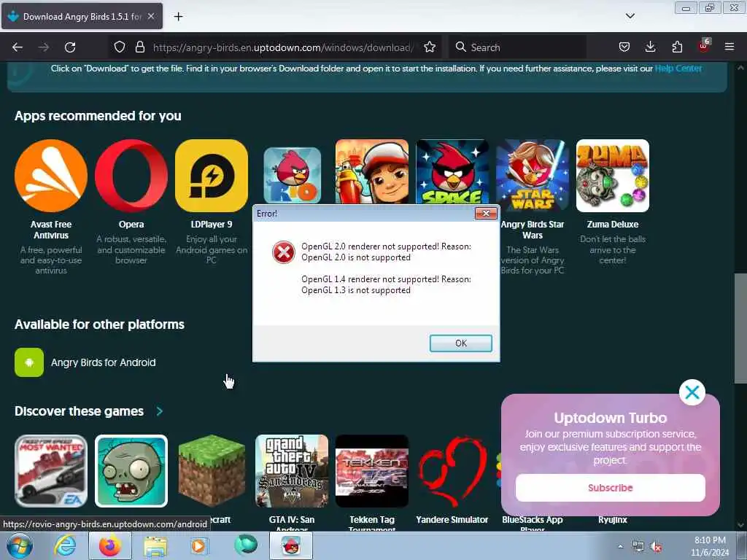Close the Error! dialog with X
This screenshot has height=560, width=747.
tap(486, 214)
